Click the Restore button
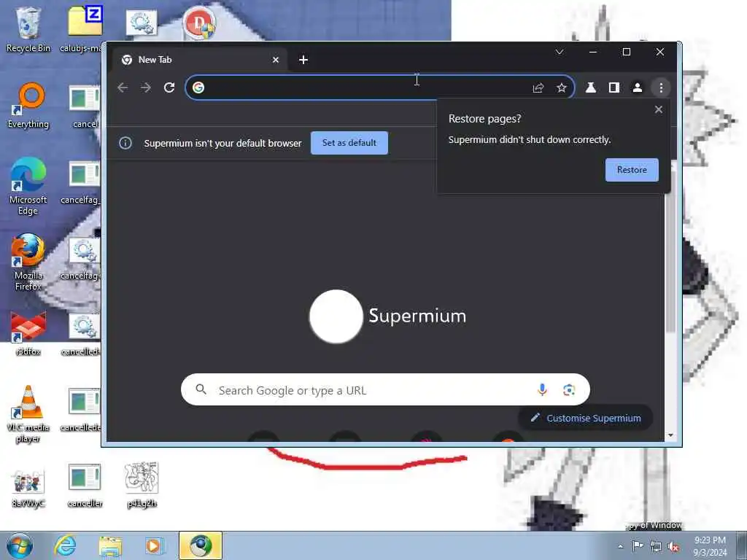 click(632, 170)
